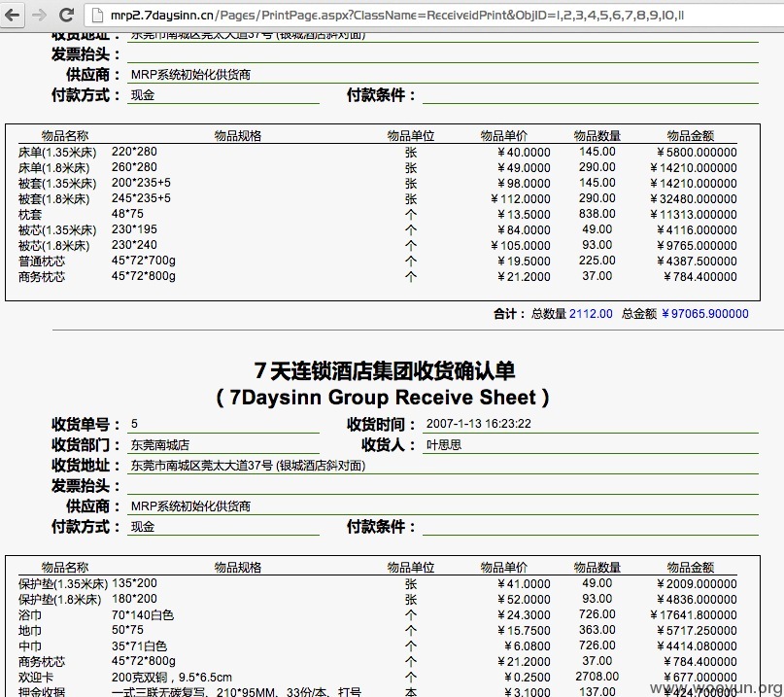Select amount ￥9765.000000
The width and height of the screenshot is (784, 697).
pyautogui.click(x=697, y=245)
